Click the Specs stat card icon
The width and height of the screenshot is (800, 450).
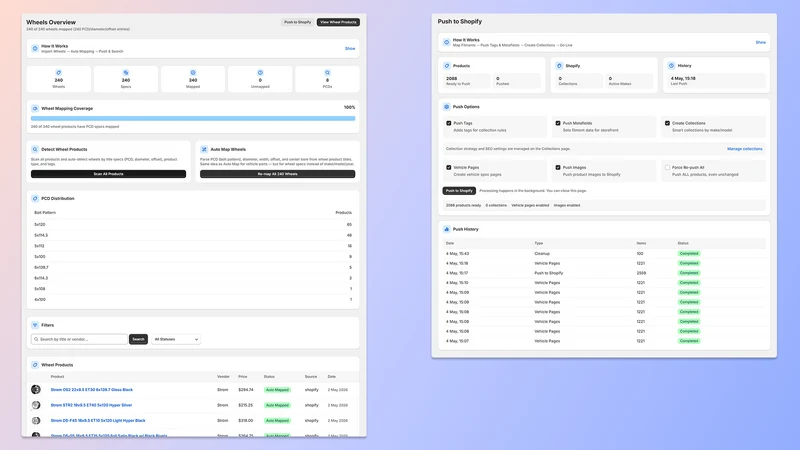(x=126, y=72)
